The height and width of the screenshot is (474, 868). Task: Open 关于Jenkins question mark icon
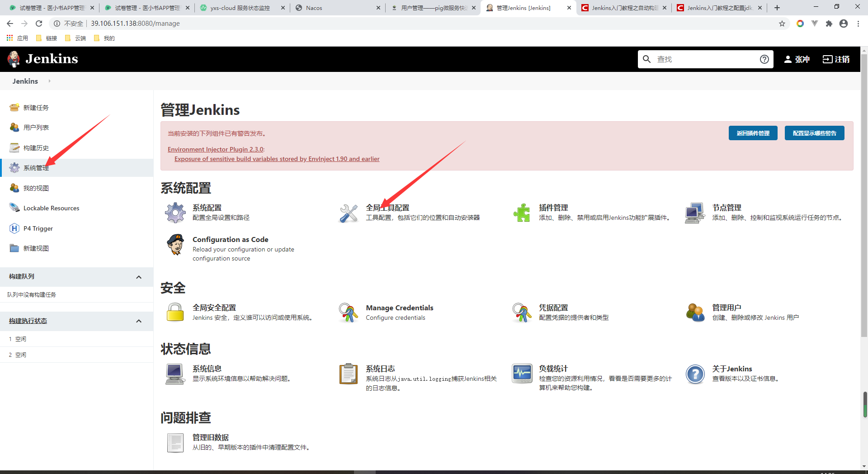(x=695, y=374)
